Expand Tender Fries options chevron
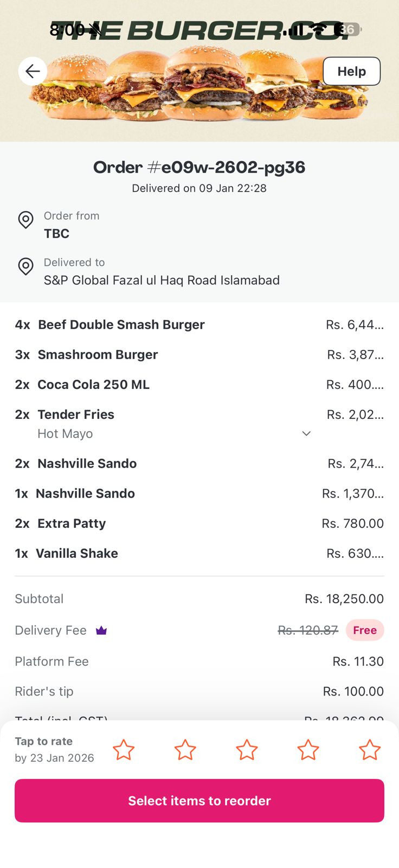Screen dimensions: 399x868 coord(306,433)
